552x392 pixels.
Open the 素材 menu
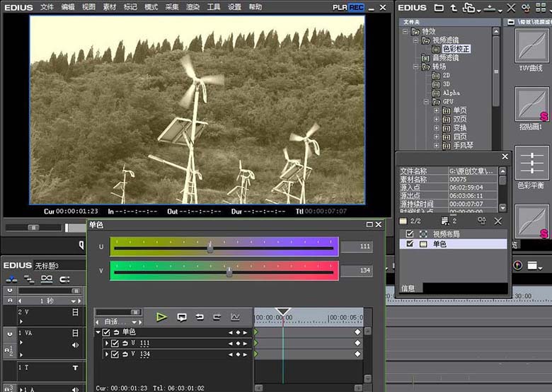(110, 7)
